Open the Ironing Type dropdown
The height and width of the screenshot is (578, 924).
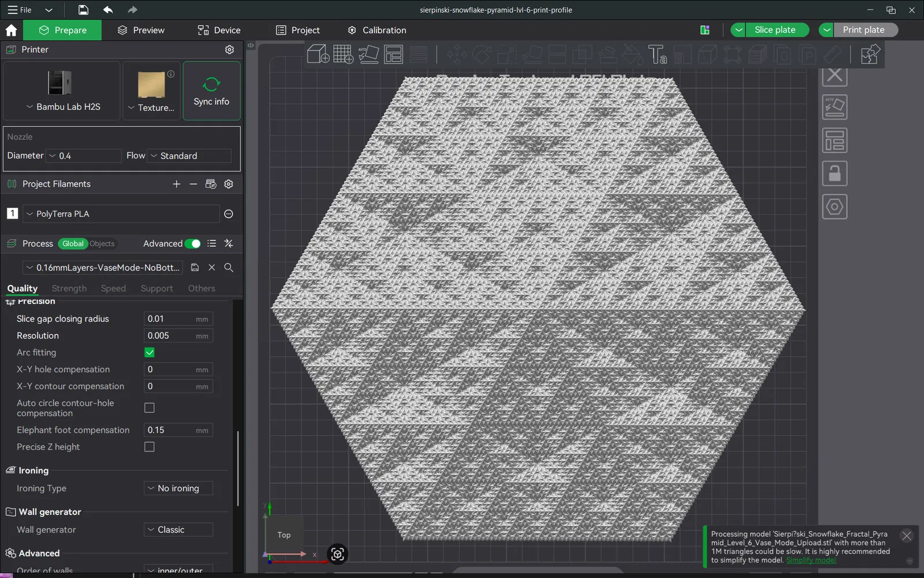[178, 488]
